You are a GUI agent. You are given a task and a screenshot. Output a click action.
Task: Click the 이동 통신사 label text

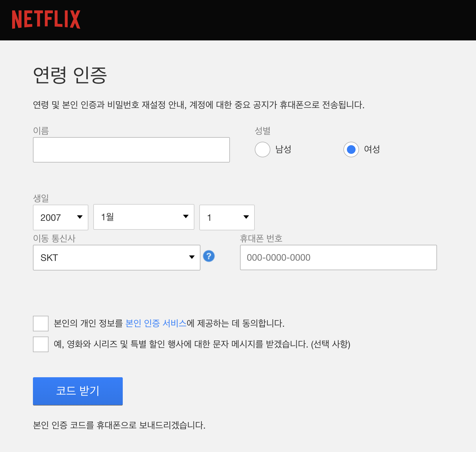pos(54,238)
